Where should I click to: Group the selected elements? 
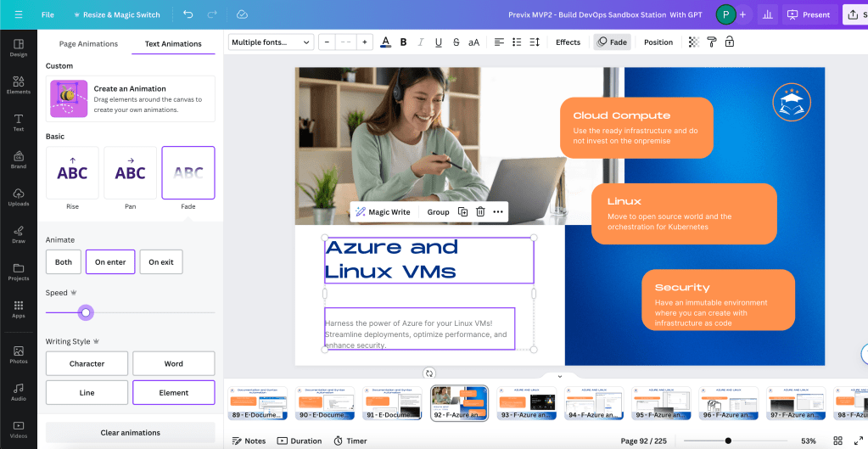click(x=438, y=212)
